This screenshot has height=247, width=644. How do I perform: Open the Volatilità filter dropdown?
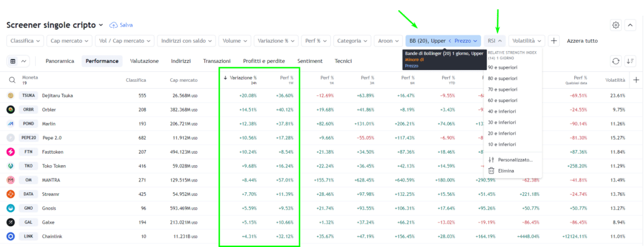tap(527, 41)
